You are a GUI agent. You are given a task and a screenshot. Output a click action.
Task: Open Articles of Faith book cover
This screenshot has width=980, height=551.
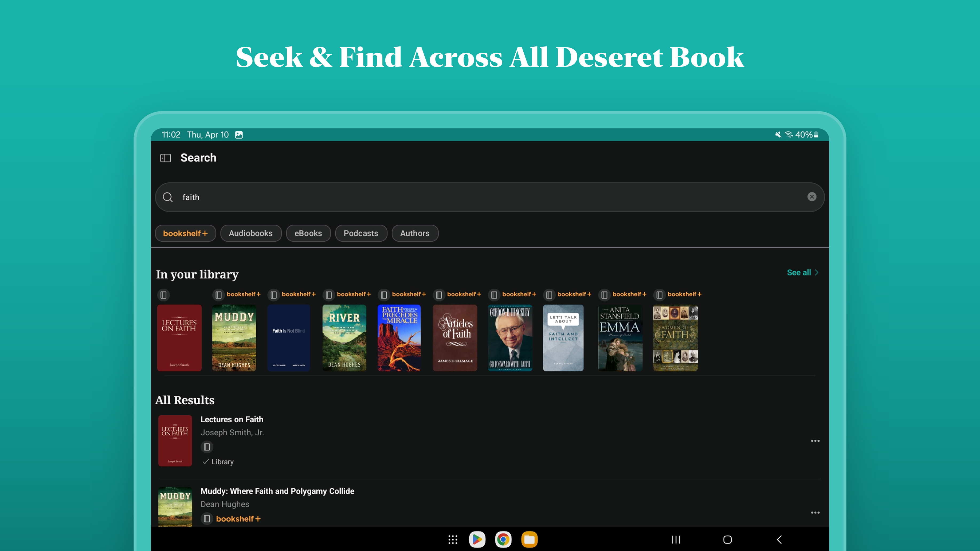click(455, 338)
